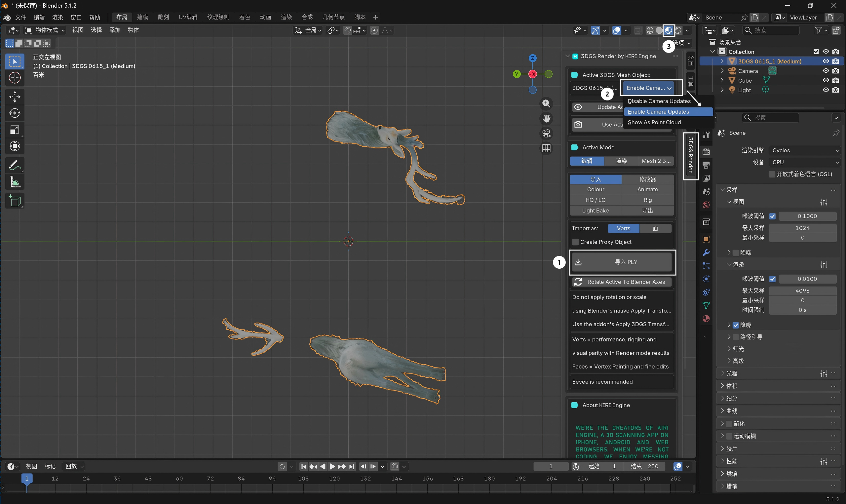Hide the Cube object in viewport
The height and width of the screenshot is (504, 846).
[826, 81]
